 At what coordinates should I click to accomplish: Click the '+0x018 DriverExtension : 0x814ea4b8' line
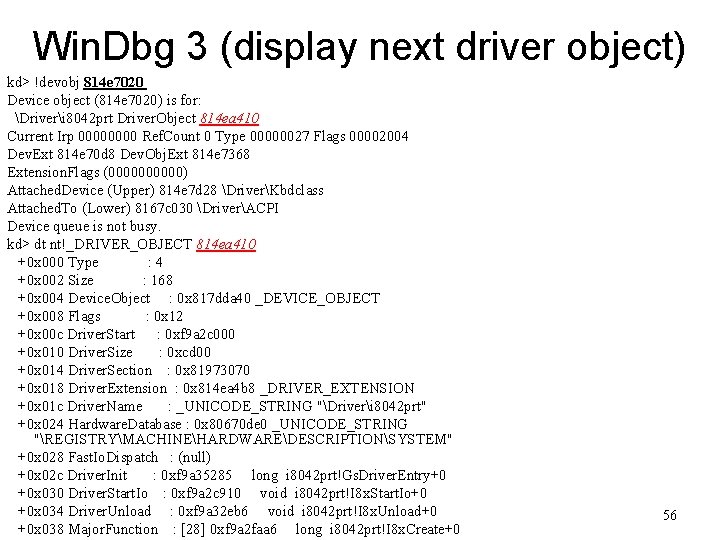point(216,388)
